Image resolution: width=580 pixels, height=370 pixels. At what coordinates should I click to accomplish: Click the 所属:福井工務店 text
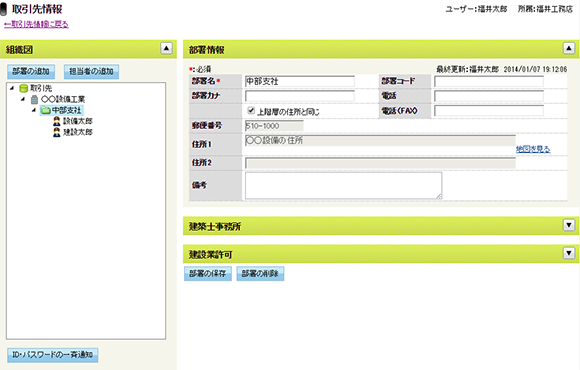pyautogui.click(x=545, y=9)
